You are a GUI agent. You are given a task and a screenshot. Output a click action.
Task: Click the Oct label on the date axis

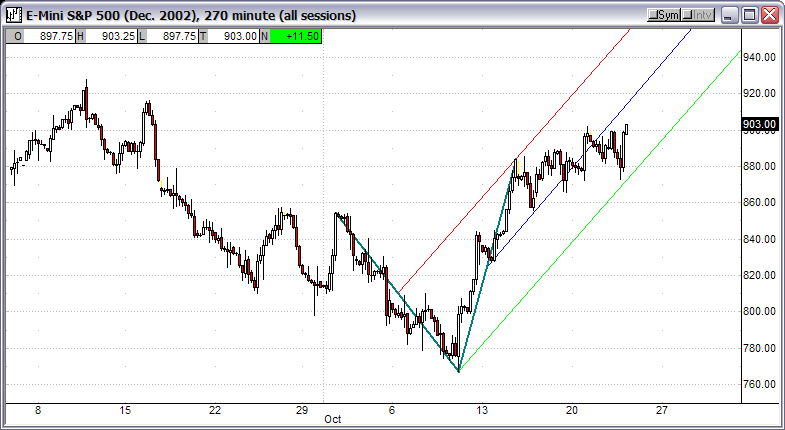333,421
